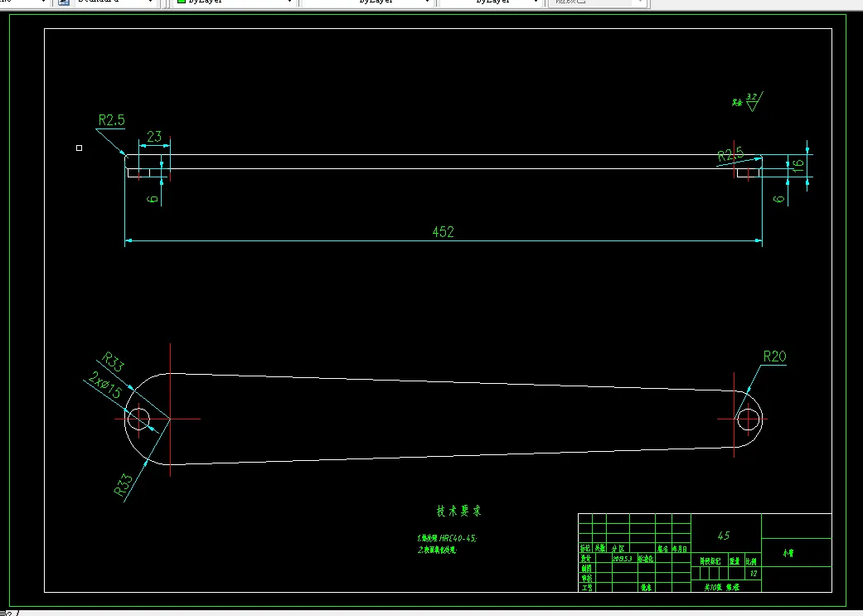Select the ø15 hole circle inside the R33 end
863x616 pixels.
138,420
